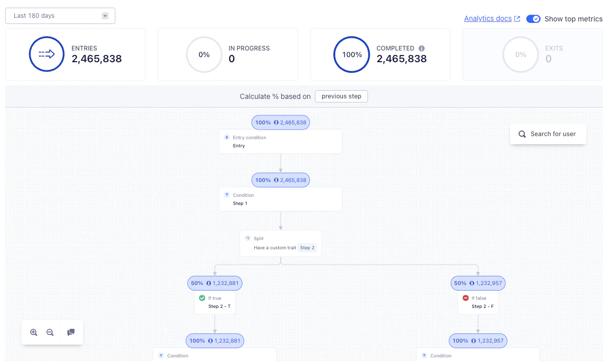The height and width of the screenshot is (364, 611).
Task: Click the Search for user button
Action: (x=548, y=134)
